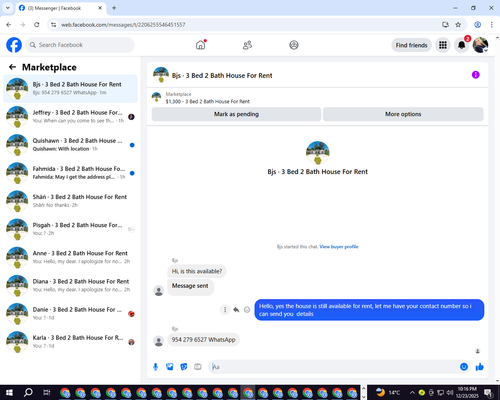Show hidden system tray icons
This screenshot has width=500, height=400.
pyautogui.click(x=412, y=392)
